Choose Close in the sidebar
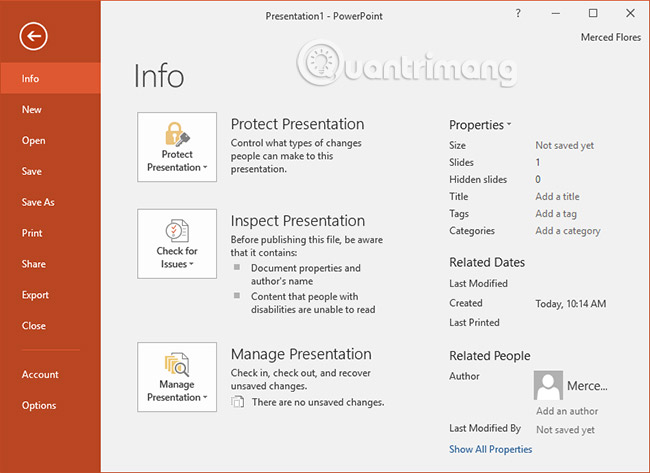 (x=51, y=326)
